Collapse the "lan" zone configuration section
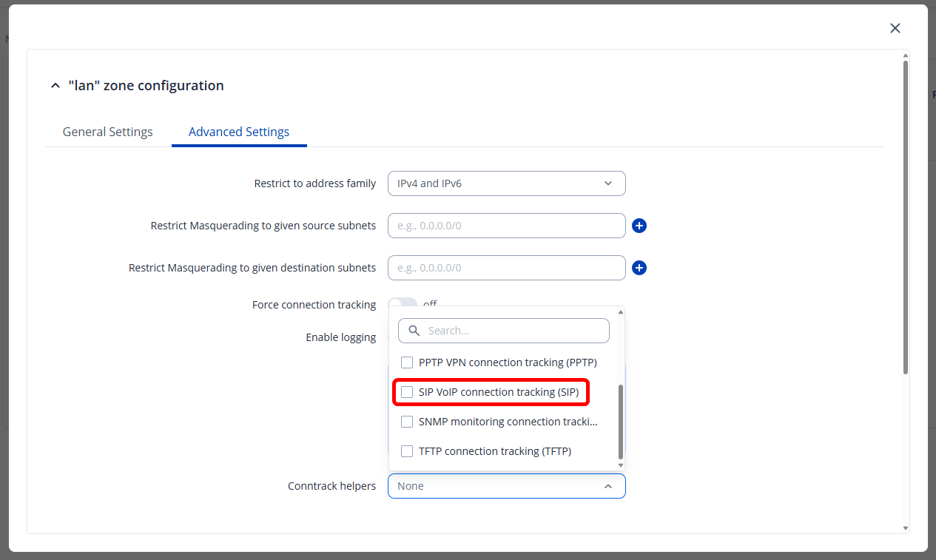The image size is (936, 560). (55, 86)
